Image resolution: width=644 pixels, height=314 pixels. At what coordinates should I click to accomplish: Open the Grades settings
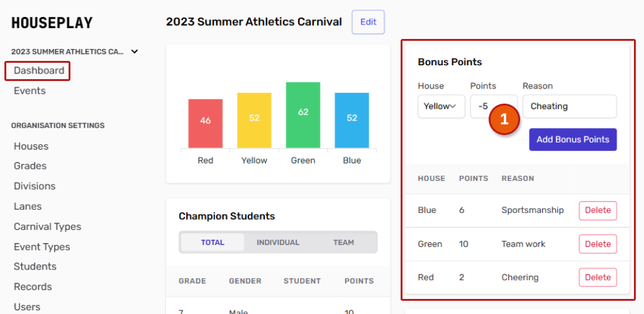point(30,166)
